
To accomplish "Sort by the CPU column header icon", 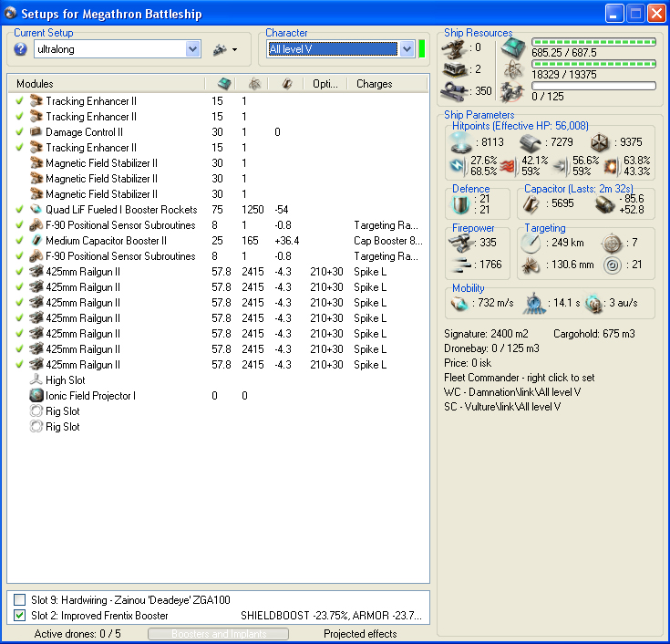I will pos(224,84).
